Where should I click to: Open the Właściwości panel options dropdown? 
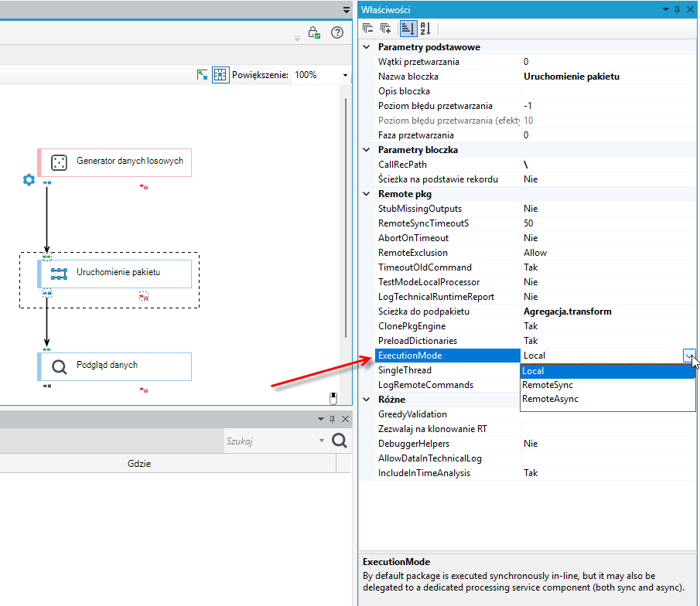pos(666,9)
